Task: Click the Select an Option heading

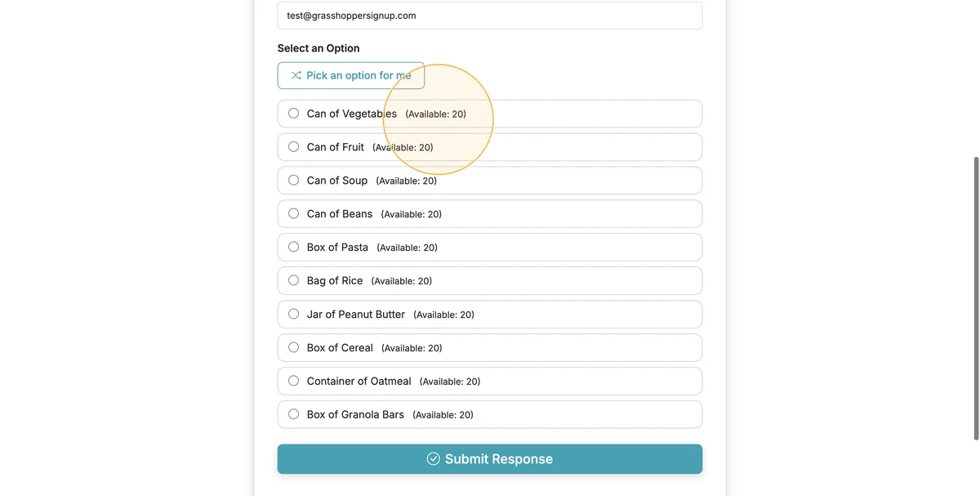Action: [x=318, y=48]
